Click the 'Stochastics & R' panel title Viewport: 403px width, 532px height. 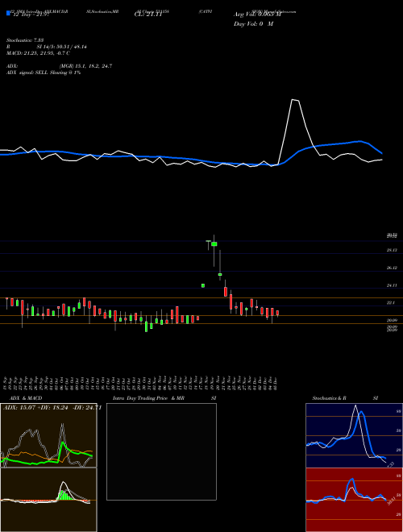click(x=330, y=398)
